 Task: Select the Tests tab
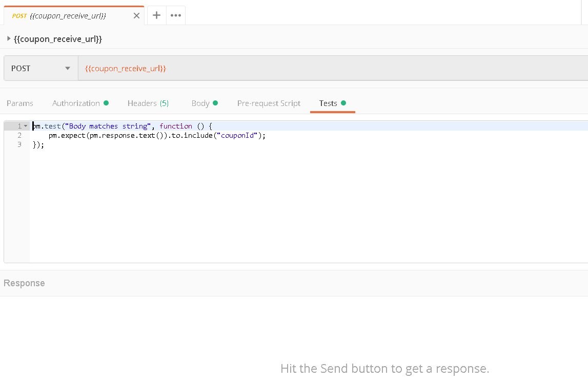coord(328,103)
